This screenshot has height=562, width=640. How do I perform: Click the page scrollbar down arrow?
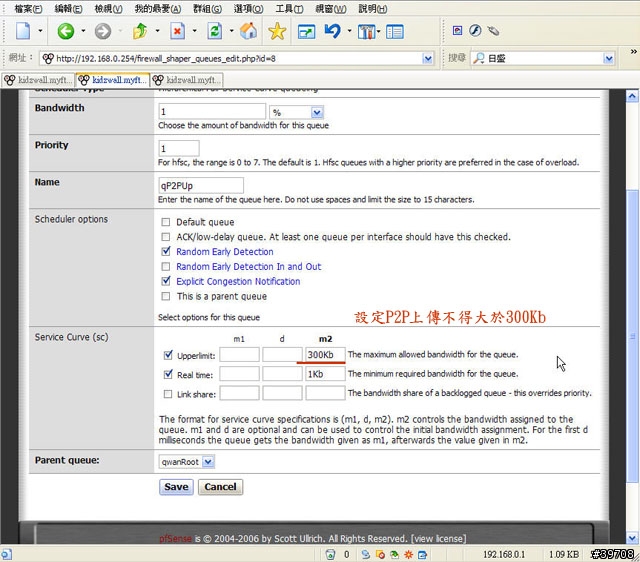632,538
